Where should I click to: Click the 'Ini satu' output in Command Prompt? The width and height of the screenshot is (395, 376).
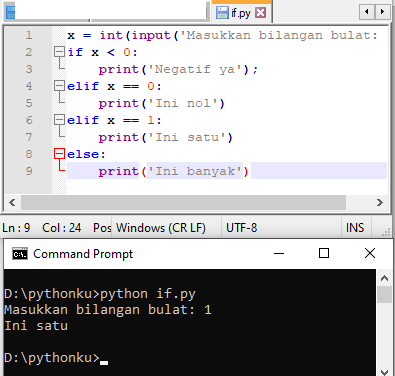tap(36, 326)
